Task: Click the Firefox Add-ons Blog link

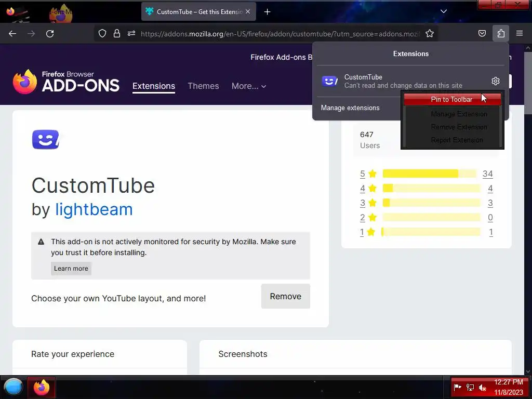Action: click(281, 57)
